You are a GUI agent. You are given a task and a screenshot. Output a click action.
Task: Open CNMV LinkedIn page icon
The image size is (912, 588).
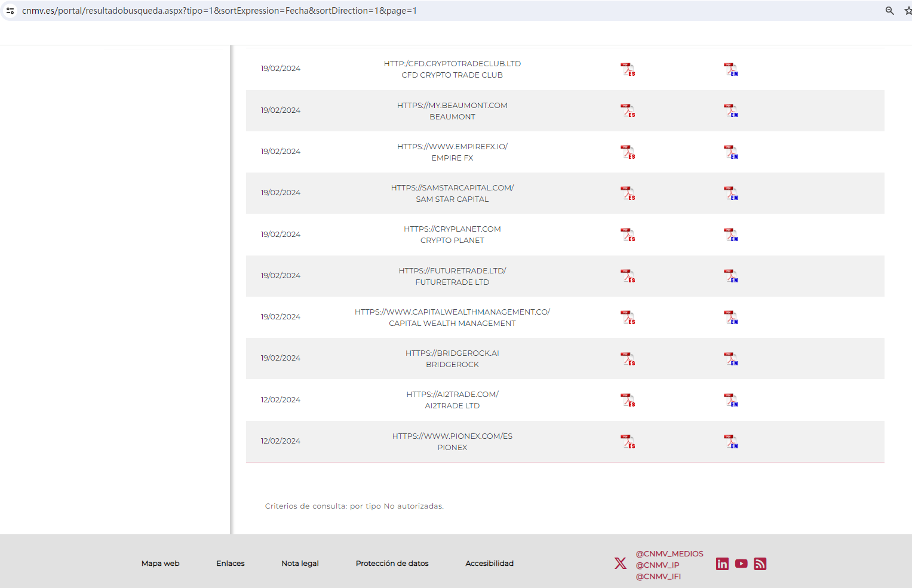[722, 564]
